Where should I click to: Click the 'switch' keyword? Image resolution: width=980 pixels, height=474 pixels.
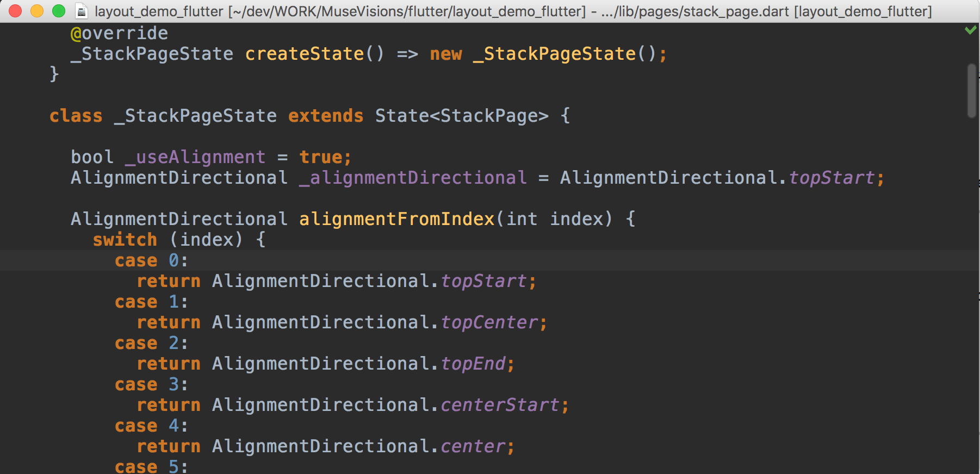click(x=125, y=240)
